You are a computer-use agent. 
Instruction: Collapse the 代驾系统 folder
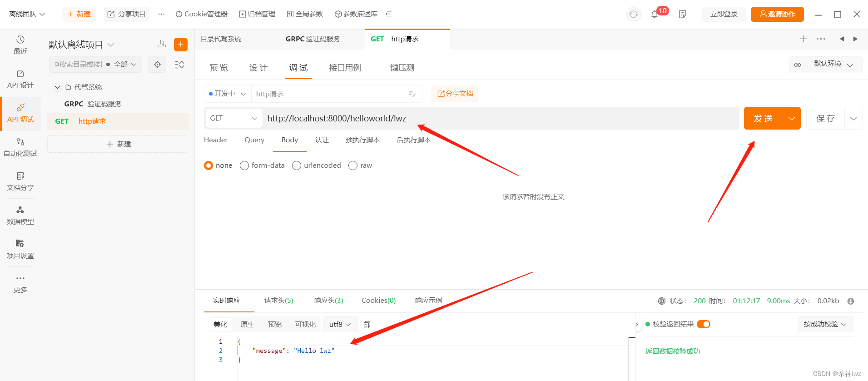click(57, 87)
